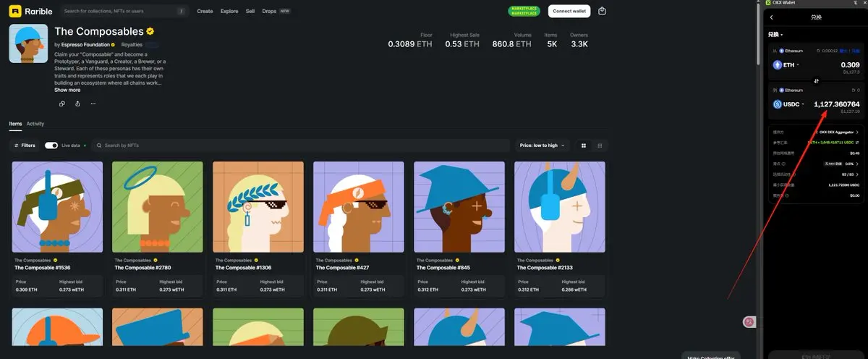The width and height of the screenshot is (868, 359).
Task: Click the Search by NFTs field
Action: (x=302, y=145)
